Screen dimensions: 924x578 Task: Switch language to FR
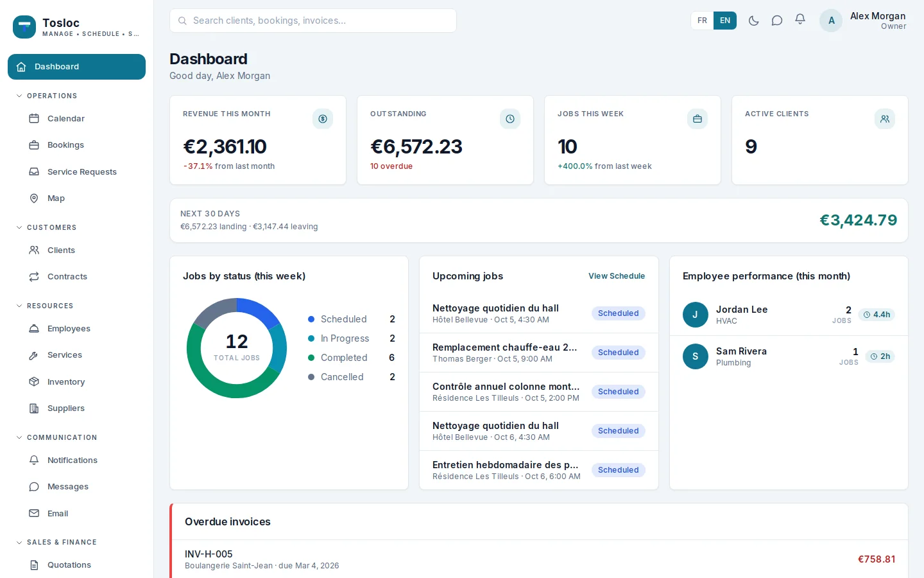point(702,21)
